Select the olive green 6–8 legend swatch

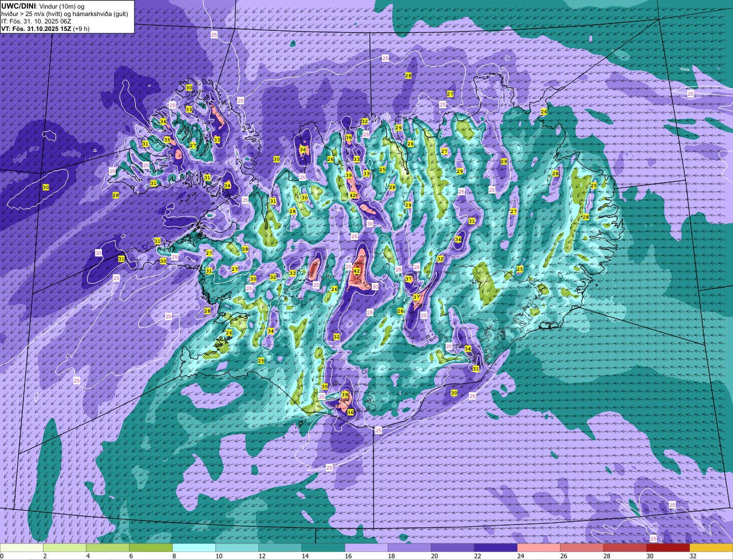point(151,547)
